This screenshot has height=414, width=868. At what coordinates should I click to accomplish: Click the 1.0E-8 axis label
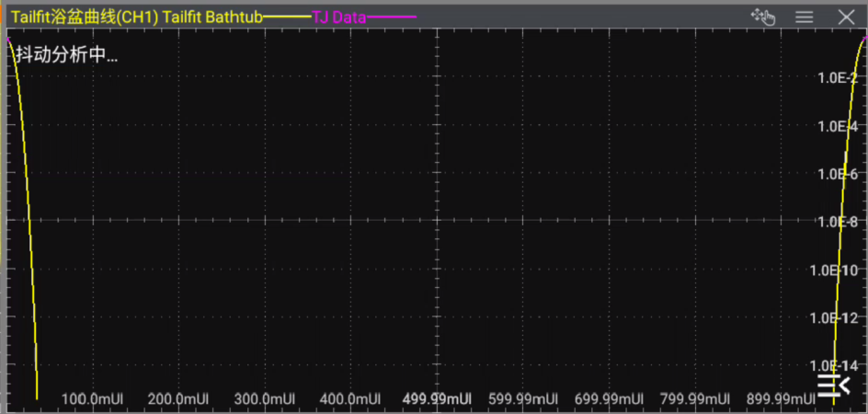pyautogui.click(x=838, y=223)
